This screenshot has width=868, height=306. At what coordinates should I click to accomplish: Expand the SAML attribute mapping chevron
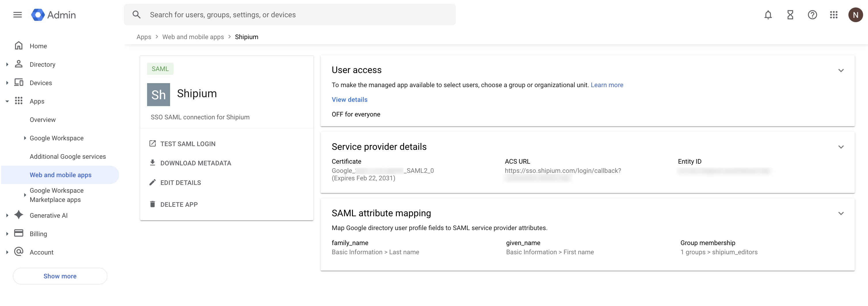tap(841, 213)
